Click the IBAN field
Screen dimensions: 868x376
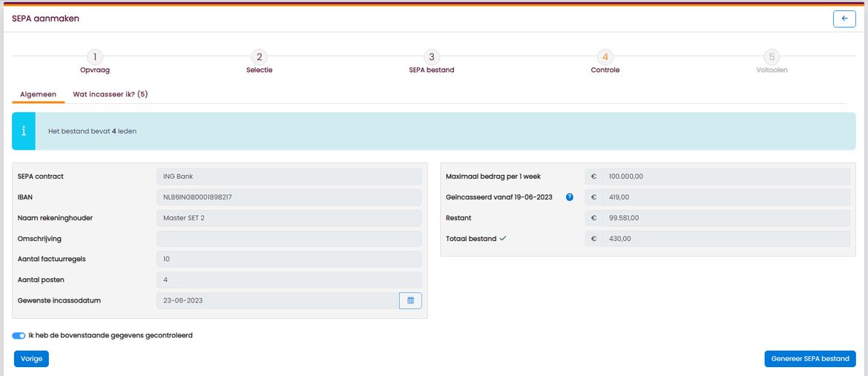pos(289,197)
